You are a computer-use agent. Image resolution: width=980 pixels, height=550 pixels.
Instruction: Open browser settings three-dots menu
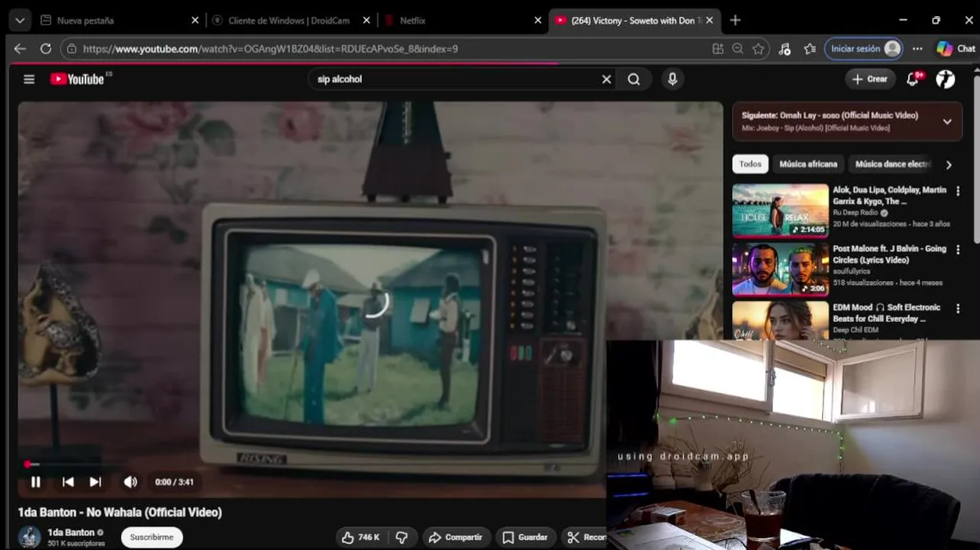[917, 48]
